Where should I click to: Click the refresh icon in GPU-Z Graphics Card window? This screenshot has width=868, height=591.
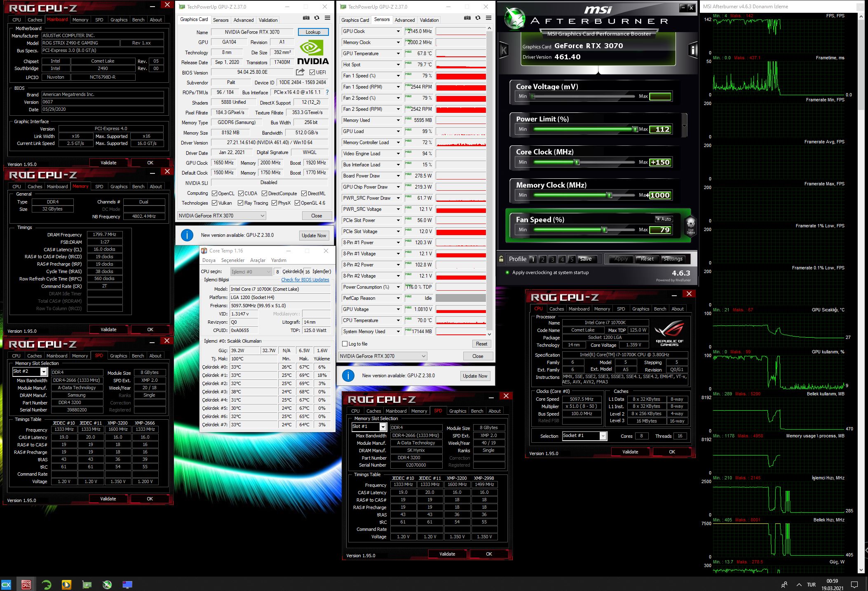click(x=317, y=18)
